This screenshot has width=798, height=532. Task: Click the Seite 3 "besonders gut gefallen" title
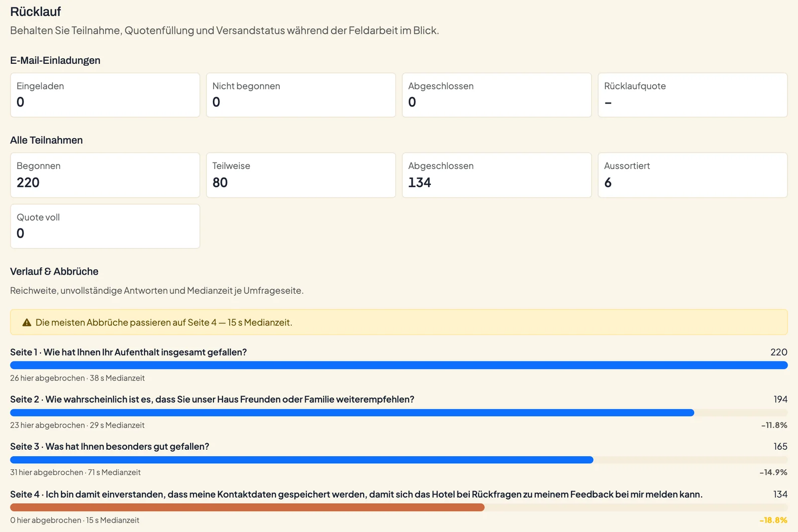(x=110, y=446)
